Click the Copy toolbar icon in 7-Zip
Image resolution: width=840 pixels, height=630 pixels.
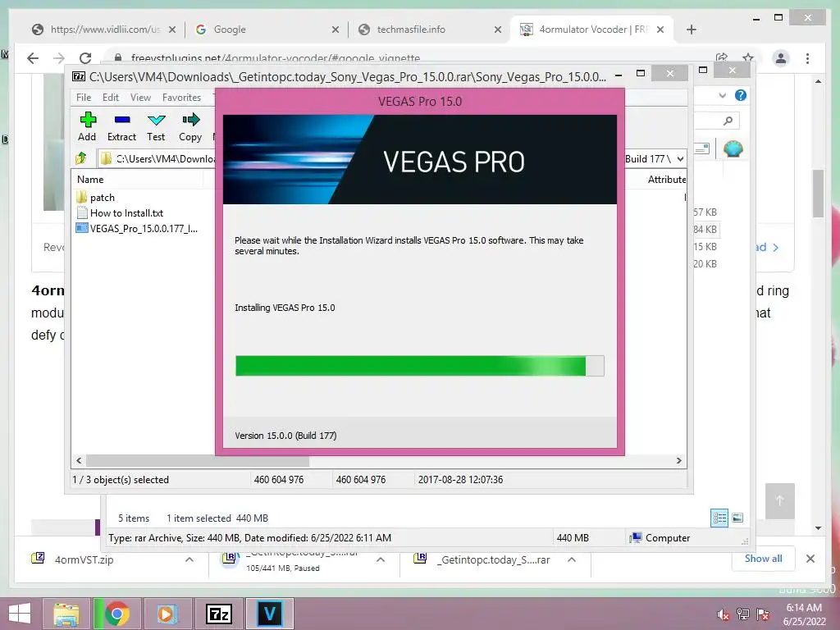[190, 120]
